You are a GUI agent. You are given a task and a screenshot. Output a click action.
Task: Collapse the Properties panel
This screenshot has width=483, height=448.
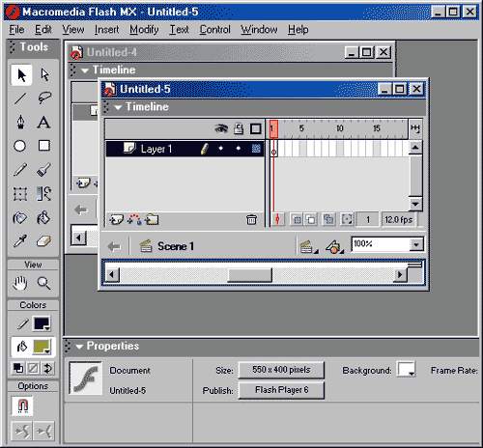pos(80,347)
